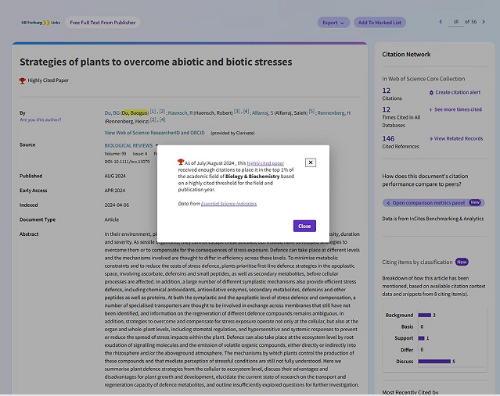Click the Discuss bar in citing items chart

coord(434,361)
